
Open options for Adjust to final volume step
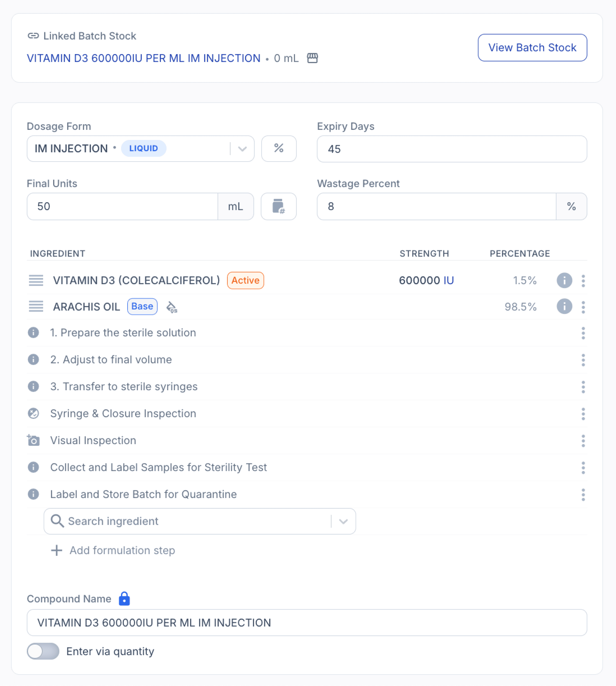[583, 360]
